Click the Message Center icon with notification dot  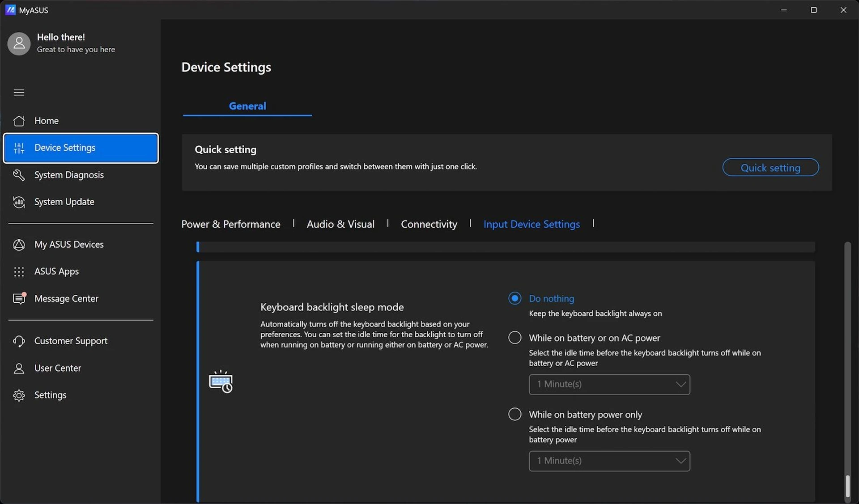tap(19, 298)
